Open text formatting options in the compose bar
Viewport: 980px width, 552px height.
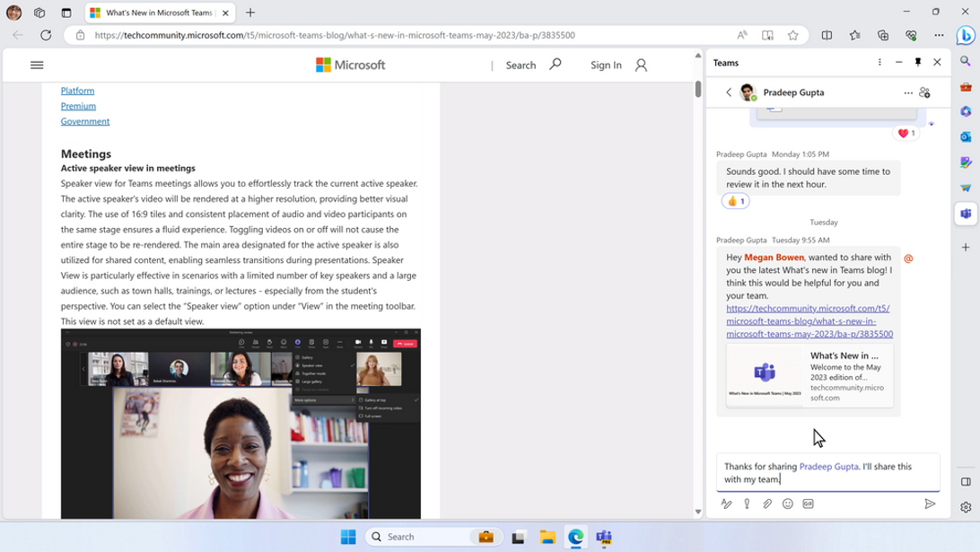(729, 504)
